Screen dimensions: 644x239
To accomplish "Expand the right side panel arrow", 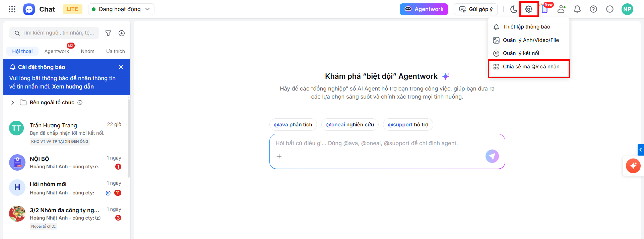I will point(641,150).
